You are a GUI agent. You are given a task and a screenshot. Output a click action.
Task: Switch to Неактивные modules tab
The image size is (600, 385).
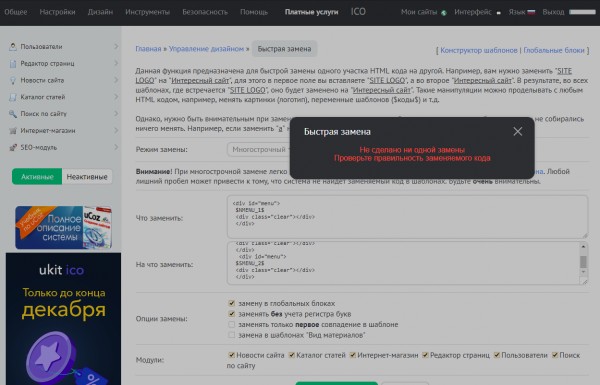(x=87, y=176)
